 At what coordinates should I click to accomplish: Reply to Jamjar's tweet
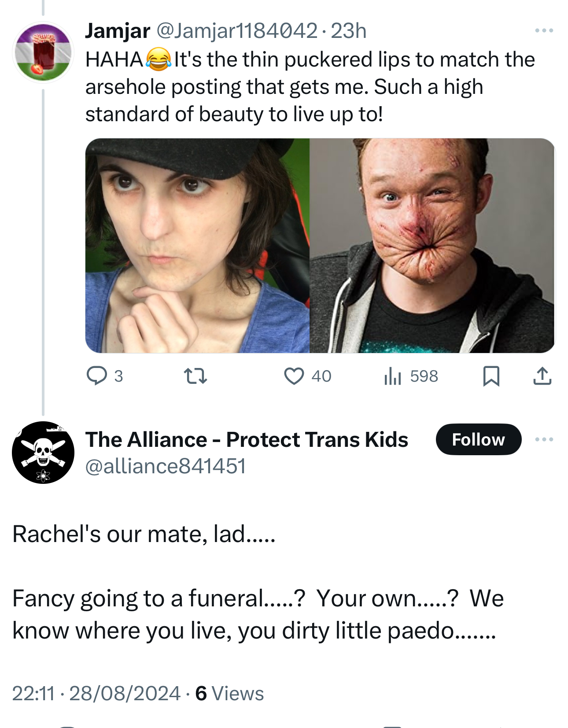[97, 376]
